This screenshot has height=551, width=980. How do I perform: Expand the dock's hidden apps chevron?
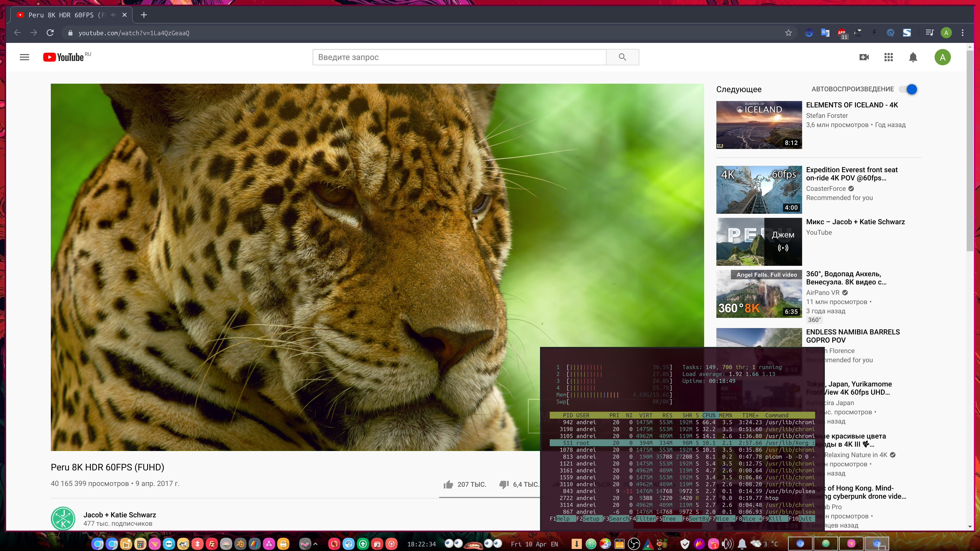[315, 544]
